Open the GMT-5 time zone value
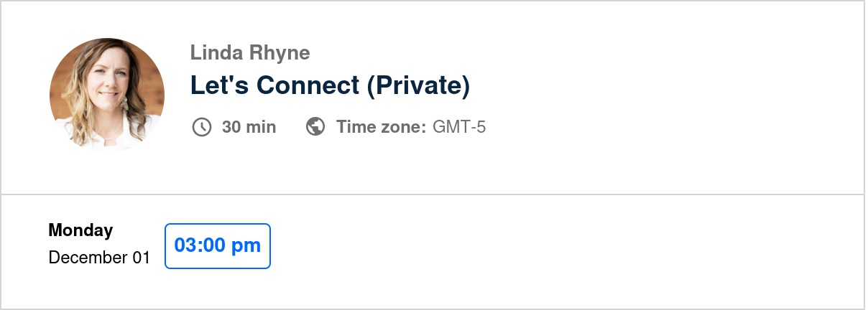 [x=459, y=127]
